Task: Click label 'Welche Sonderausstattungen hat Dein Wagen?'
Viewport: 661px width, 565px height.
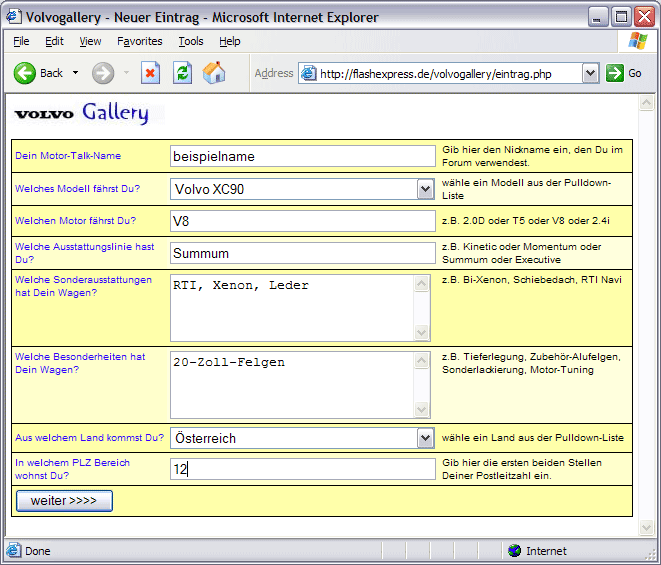Action: 83,286
